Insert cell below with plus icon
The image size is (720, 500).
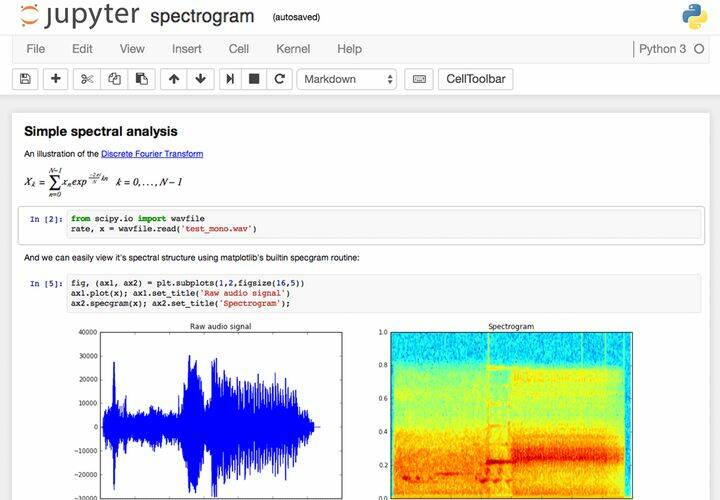56,79
